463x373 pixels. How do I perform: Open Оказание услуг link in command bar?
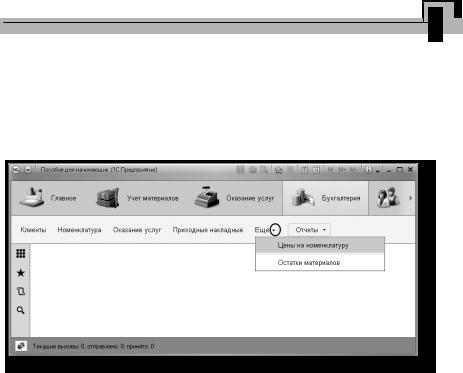pyautogui.click(x=137, y=230)
